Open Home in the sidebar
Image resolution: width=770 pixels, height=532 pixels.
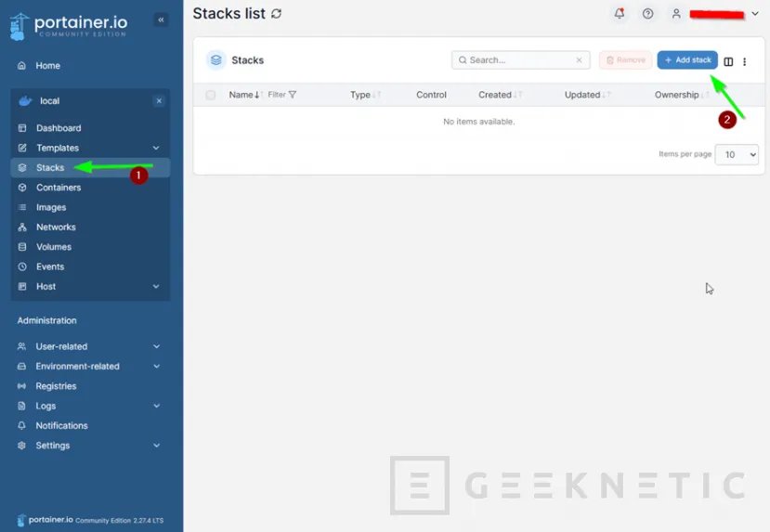[x=47, y=65]
